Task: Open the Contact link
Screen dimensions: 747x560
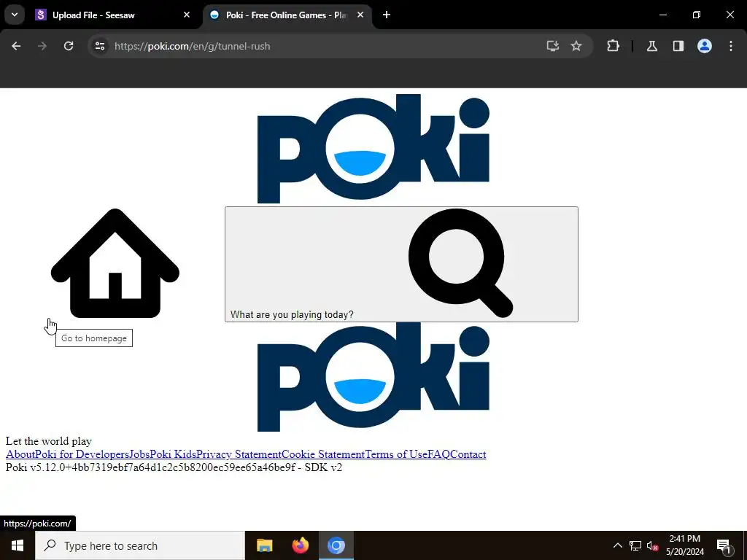Action: click(x=468, y=454)
